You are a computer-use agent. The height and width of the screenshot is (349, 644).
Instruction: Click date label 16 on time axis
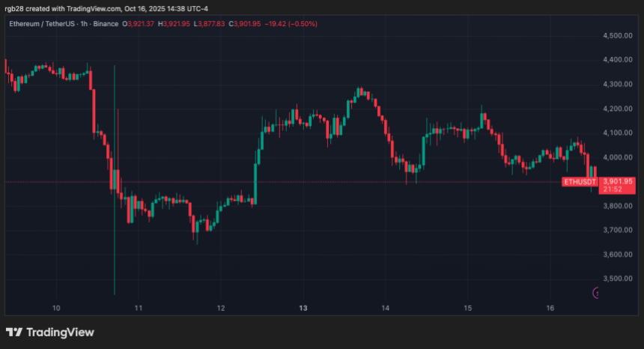(550, 308)
